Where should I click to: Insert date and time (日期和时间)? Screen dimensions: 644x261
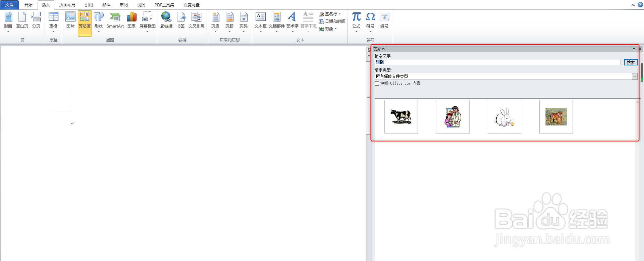332,21
